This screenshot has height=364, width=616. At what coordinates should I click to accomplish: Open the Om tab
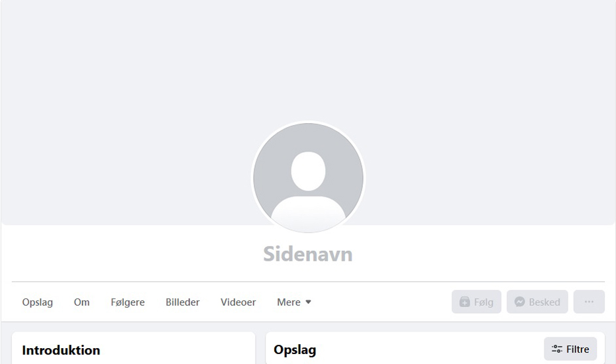tap(81, 302)
